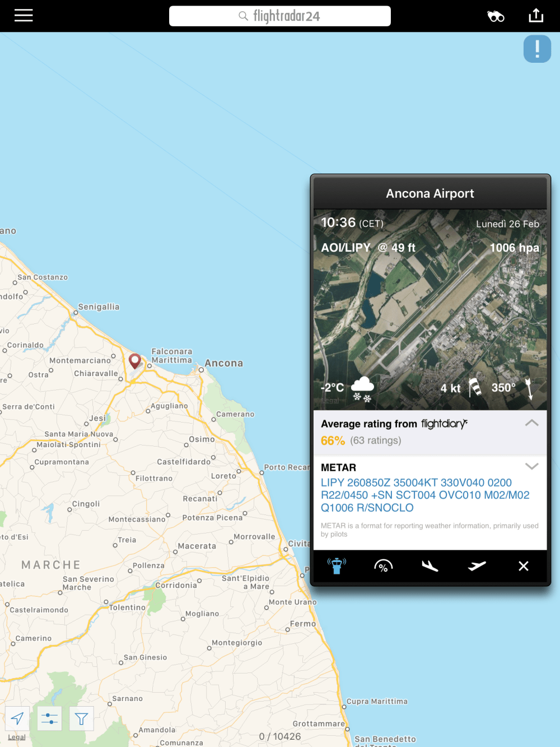Select the Ancona Airport map pin
Image resolution: width=560 pixels, height=747 pixels.
click(134, 361)
